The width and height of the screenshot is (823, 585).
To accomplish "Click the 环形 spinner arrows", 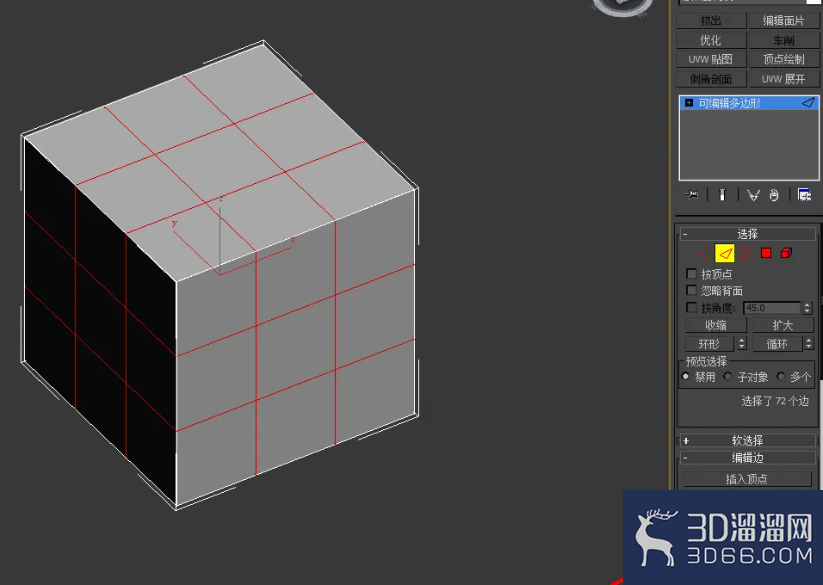I will (742, 344).
